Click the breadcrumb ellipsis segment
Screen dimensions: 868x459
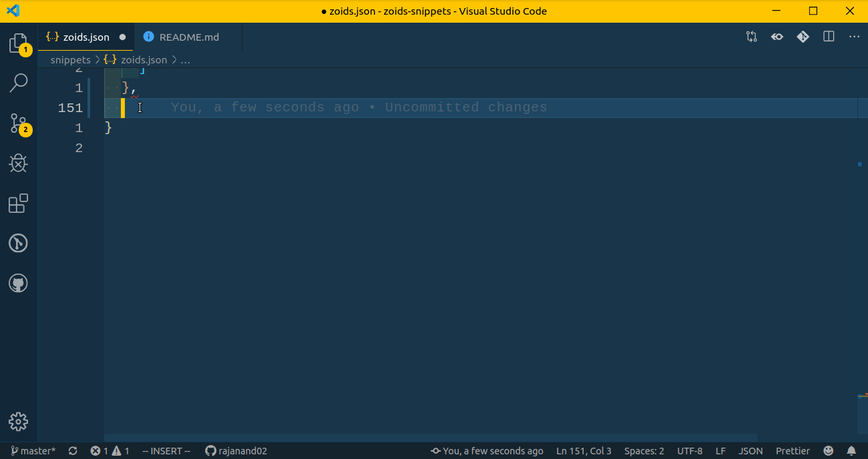pos(186,60)
